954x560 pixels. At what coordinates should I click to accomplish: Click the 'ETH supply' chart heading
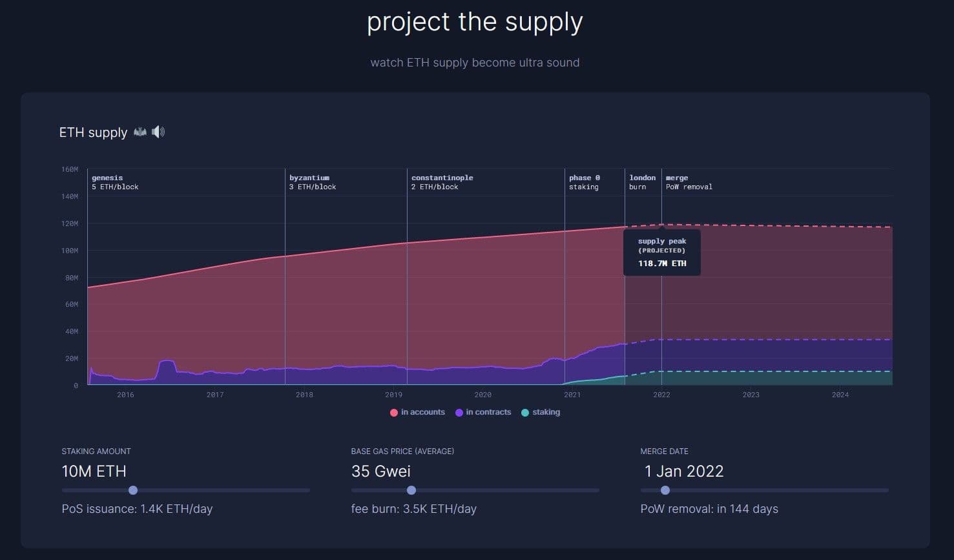(94, 132)
